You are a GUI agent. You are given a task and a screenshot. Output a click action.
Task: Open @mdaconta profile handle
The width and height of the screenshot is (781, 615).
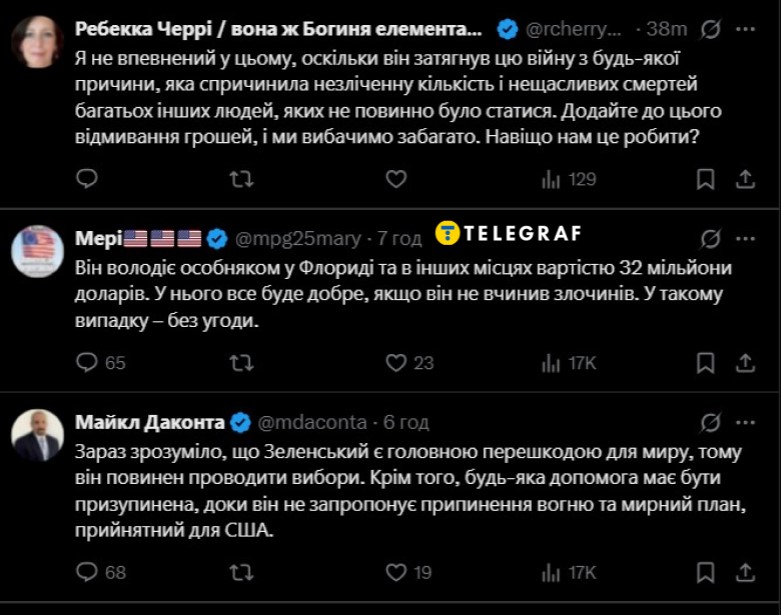click(x=312, y=422)
